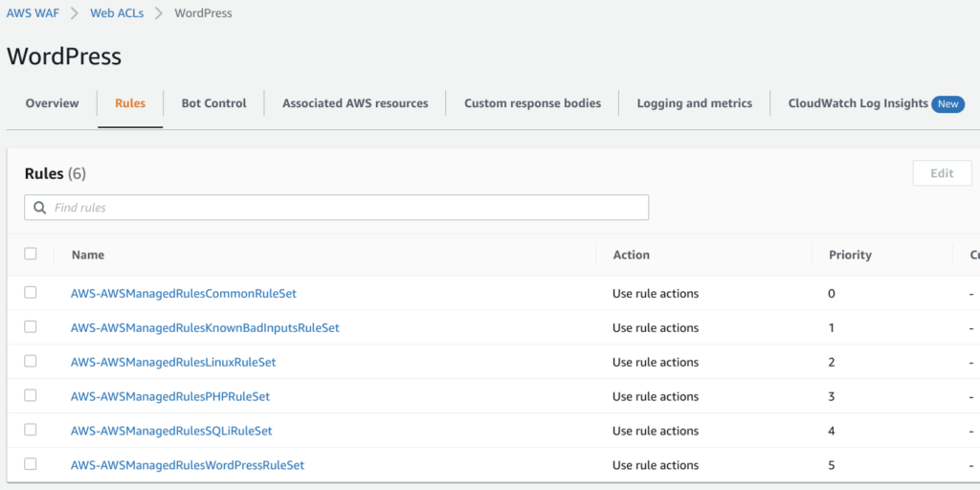Image resolution: width=980 pixels, height=490 pixels.
Task: Tick checkbox for AWSManagedRulesWordPressRuleSet
Action: (30, 464)
